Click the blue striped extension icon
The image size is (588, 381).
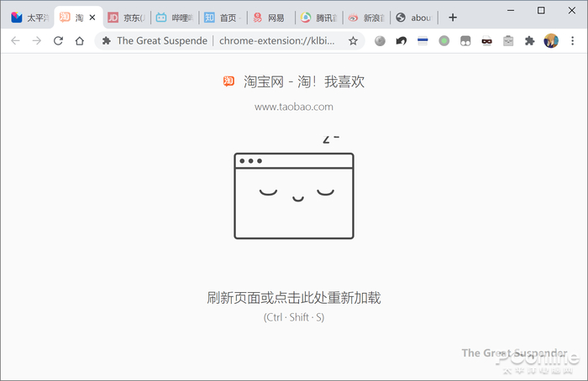click(423, 40)
